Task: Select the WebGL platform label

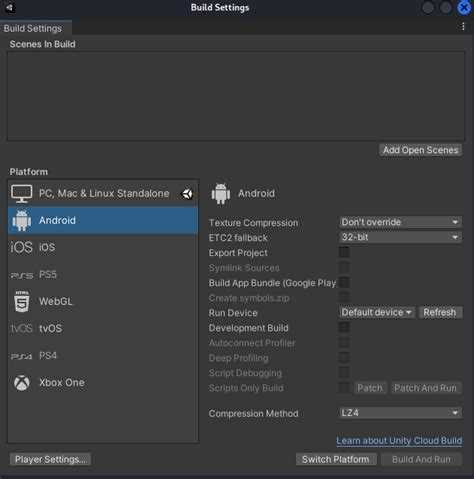Action: pos(56,301)
